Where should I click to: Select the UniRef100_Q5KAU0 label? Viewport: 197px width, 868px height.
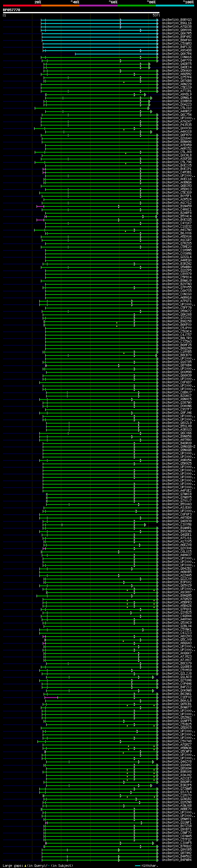tap(177, 71)
